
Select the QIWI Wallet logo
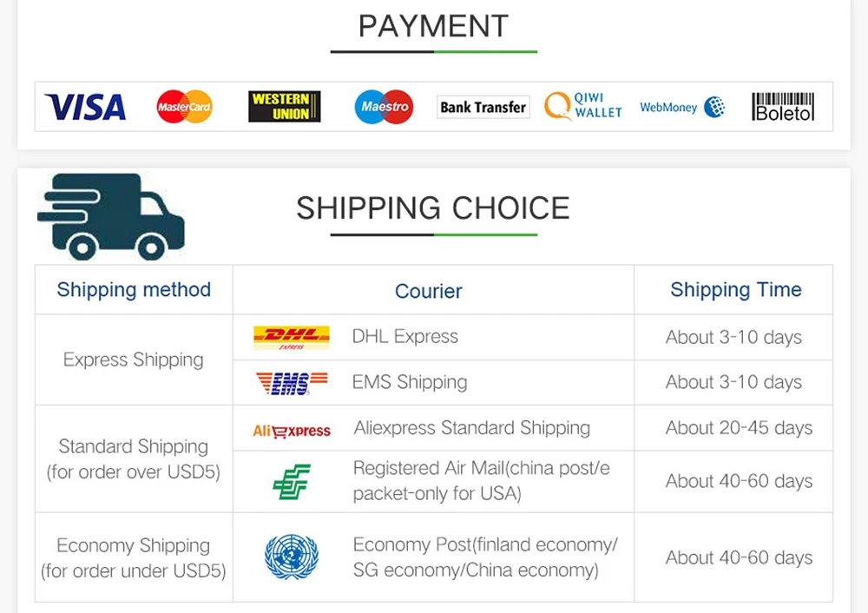click(583, 106)
